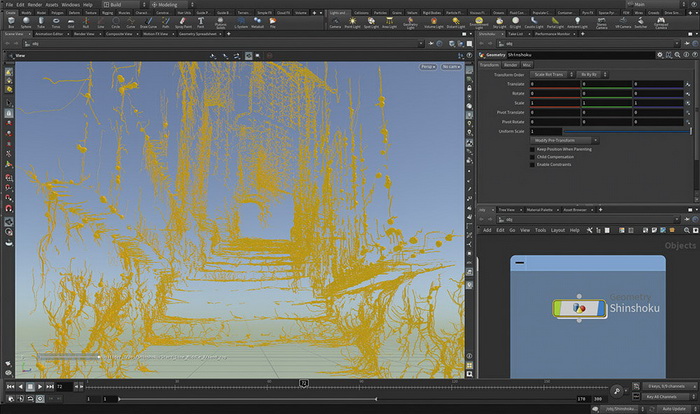
Task: Select the L-System shelf tool
Action: [x=241, y=22]
